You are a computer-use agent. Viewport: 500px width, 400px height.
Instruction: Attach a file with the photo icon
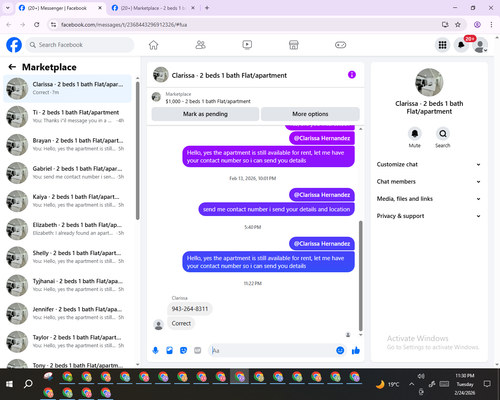click(169, 350)
